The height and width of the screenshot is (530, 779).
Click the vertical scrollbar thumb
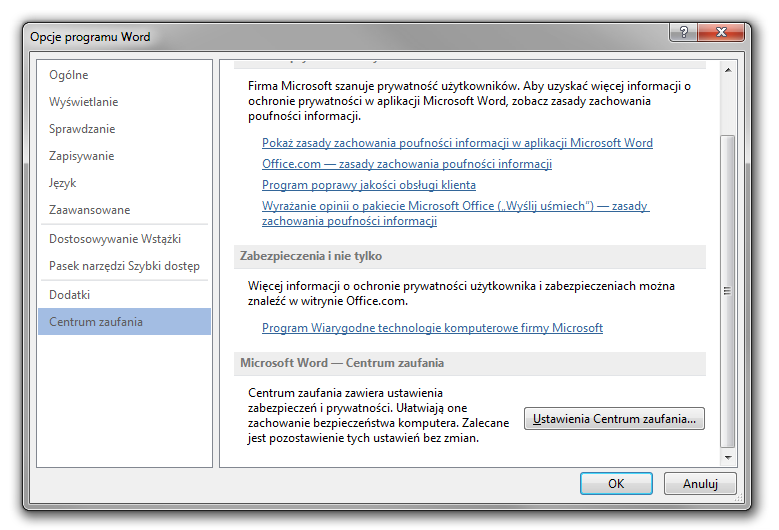pyautogui.click(x=728, y=291)
